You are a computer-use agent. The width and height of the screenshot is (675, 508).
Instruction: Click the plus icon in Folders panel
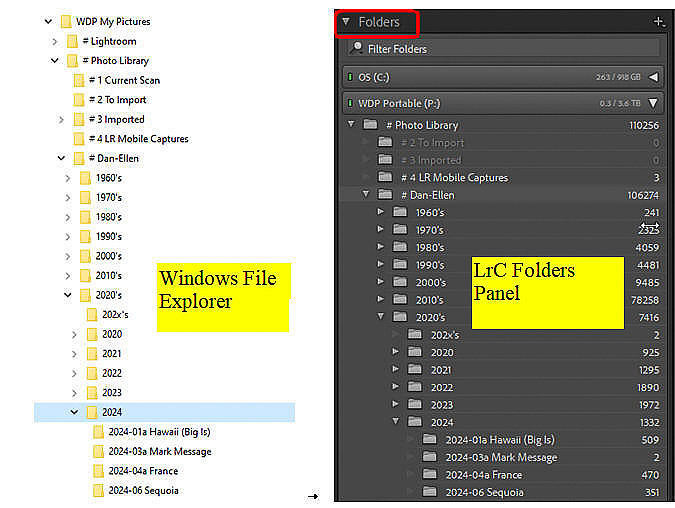tap(659, 22)
